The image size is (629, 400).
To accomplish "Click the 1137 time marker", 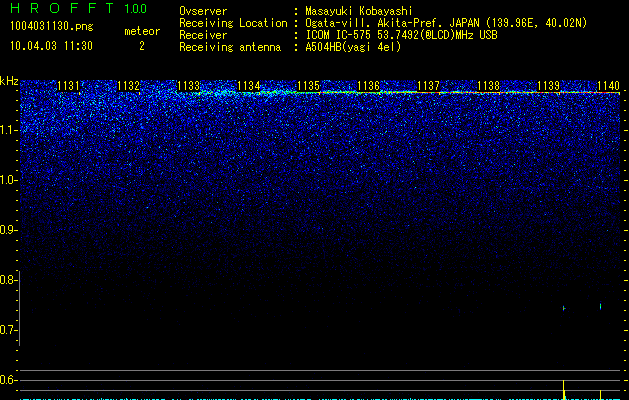I will [x=428, y=86].
